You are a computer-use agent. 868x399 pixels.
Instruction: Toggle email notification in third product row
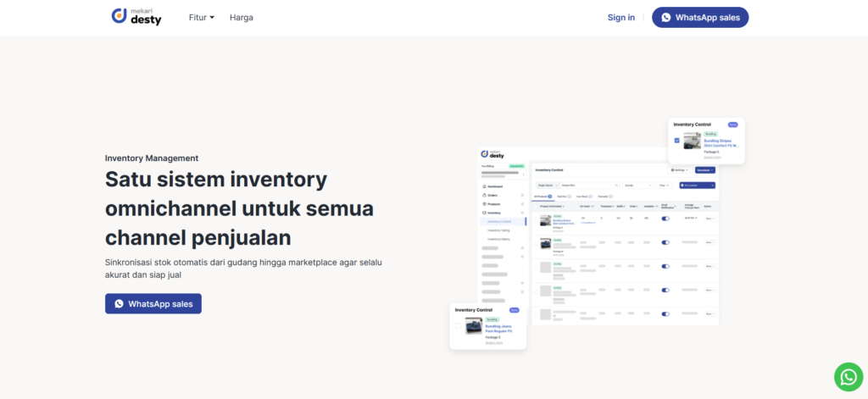click(x=665, y=266)
